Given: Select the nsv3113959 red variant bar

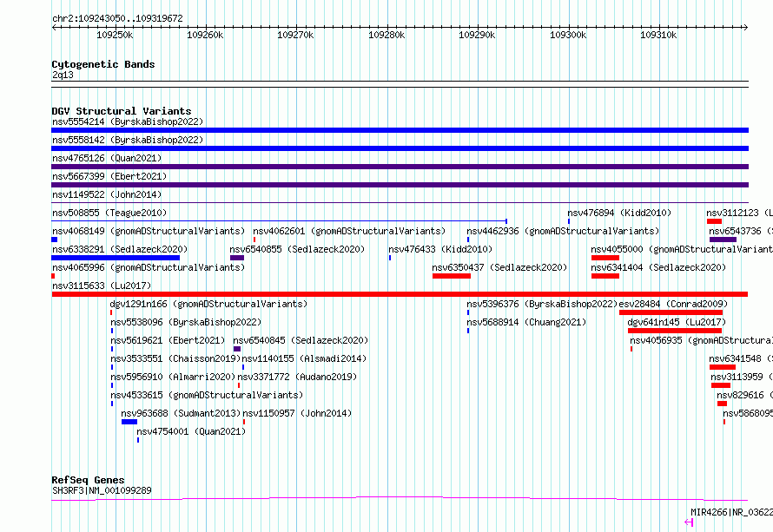Looking at the screenshot, I should pos(721,385).
